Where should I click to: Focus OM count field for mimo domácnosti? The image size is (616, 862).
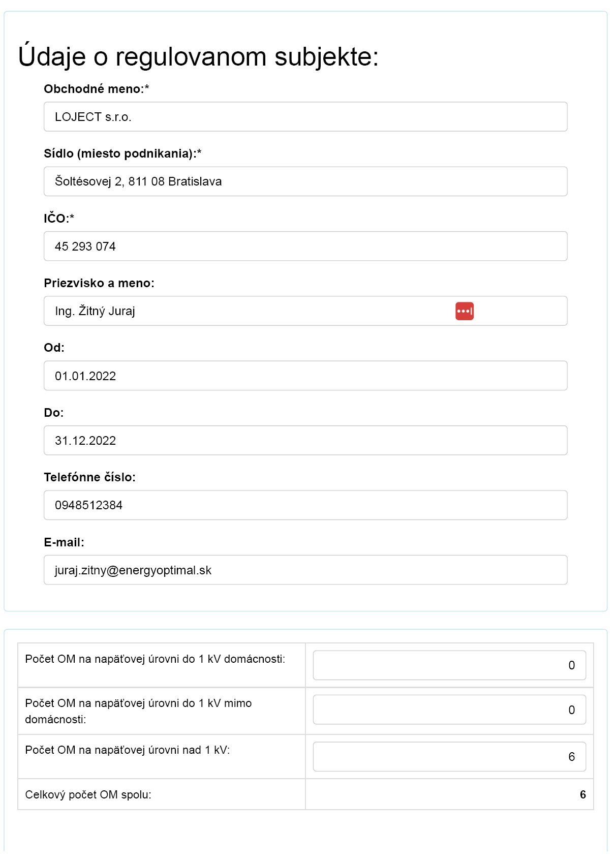(449, 710)
